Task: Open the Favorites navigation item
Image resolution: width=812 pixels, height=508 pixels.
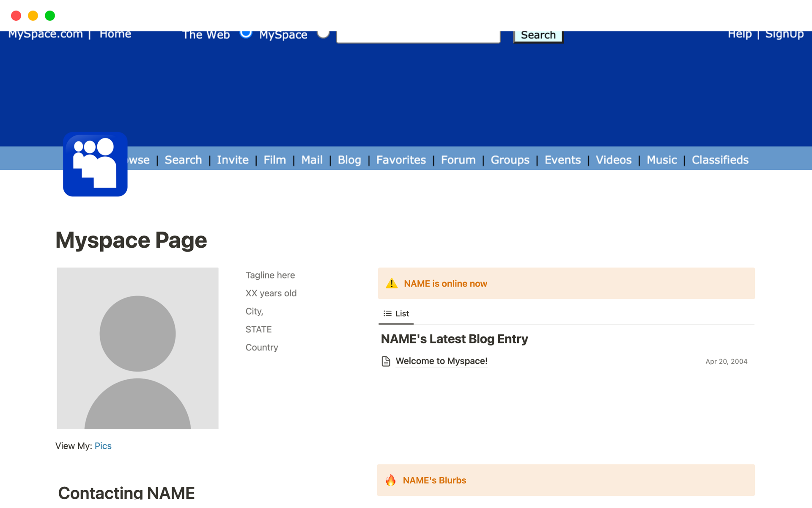Action: click(401, 160)
